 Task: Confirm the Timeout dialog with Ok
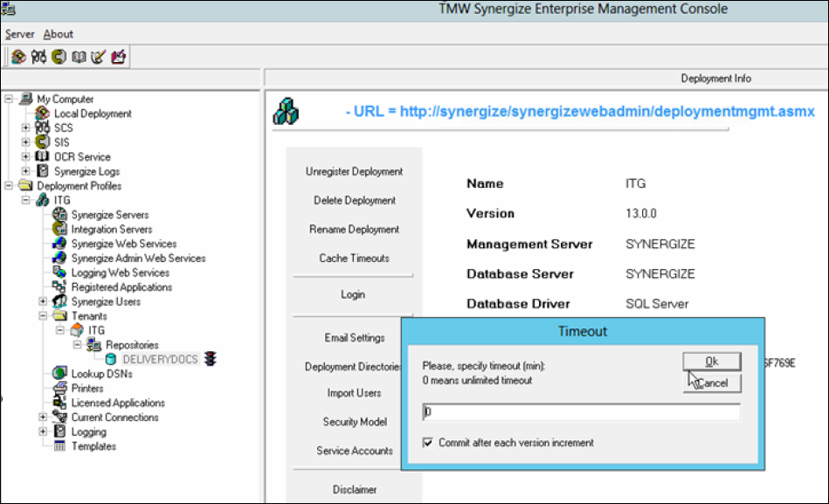click(712, 362)
